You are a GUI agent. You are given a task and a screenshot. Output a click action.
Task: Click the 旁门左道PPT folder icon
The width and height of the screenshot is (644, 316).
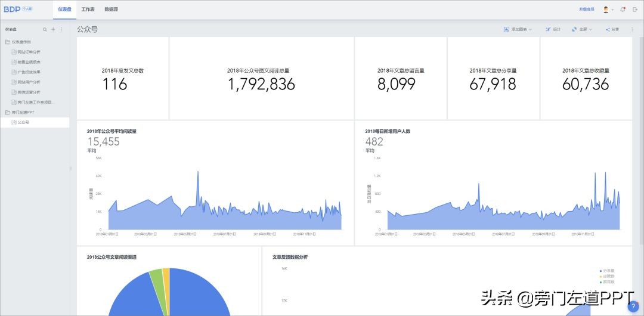pyautogui.click(x=7, y=112)
